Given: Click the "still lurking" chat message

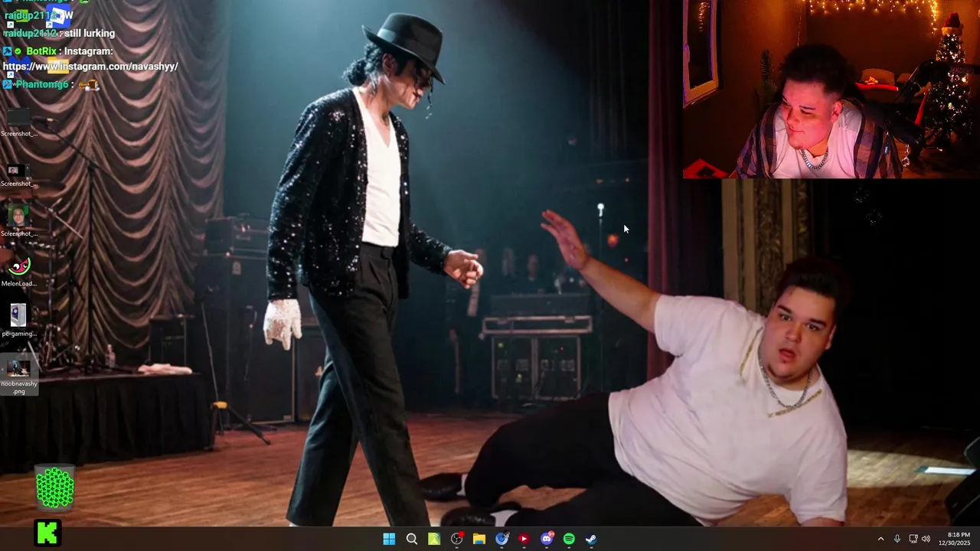Looking at the screenshot, I should [90, 34].
